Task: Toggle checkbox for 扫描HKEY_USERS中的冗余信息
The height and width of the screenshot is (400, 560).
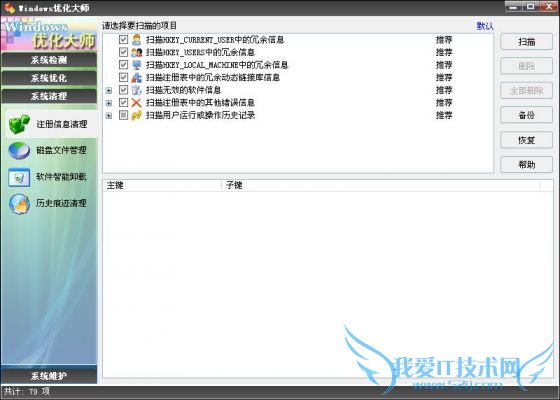Action: point(123,52)
